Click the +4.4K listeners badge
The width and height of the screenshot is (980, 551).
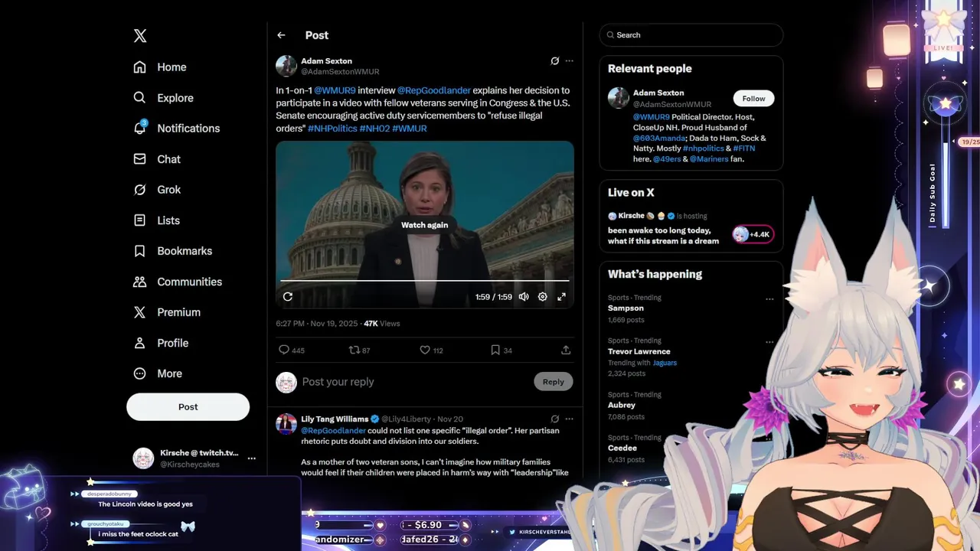click(753, 234)
